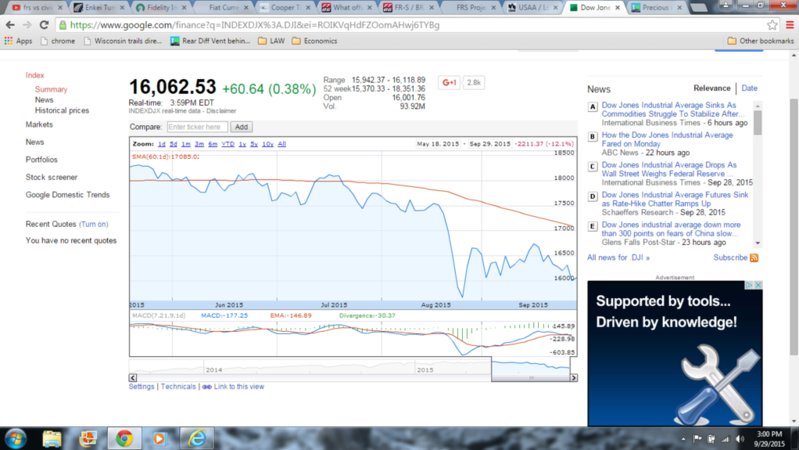The height and width of the screenshot is (450, 799).
Task: Open File Explorer from the taskbar
Action: (x=52, y=438)
